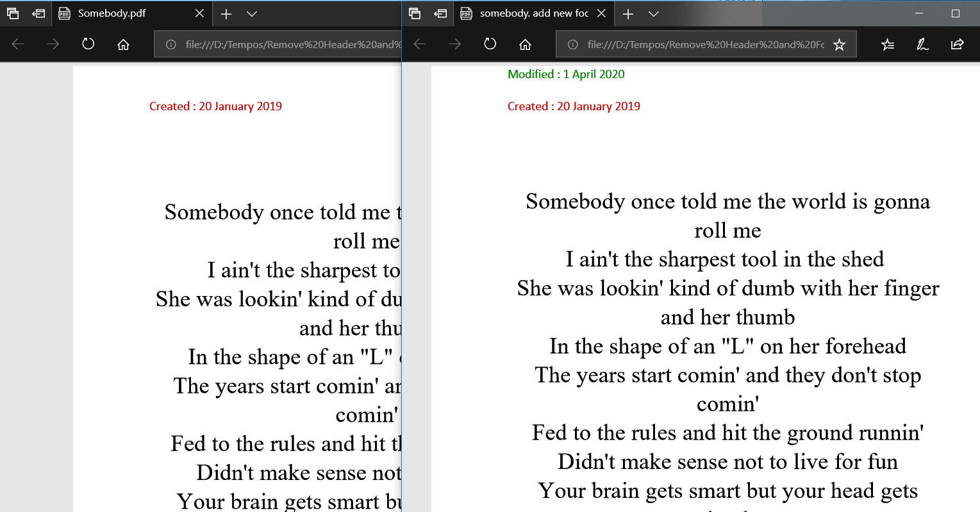Open the Favorites hub panel
Image resolution: width=980 pixels, height=512 pixels.
click(887, 44)
